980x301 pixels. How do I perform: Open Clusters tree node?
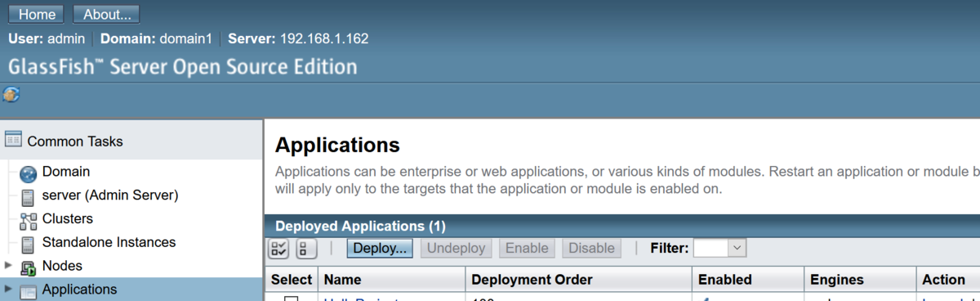coord(68,218)
